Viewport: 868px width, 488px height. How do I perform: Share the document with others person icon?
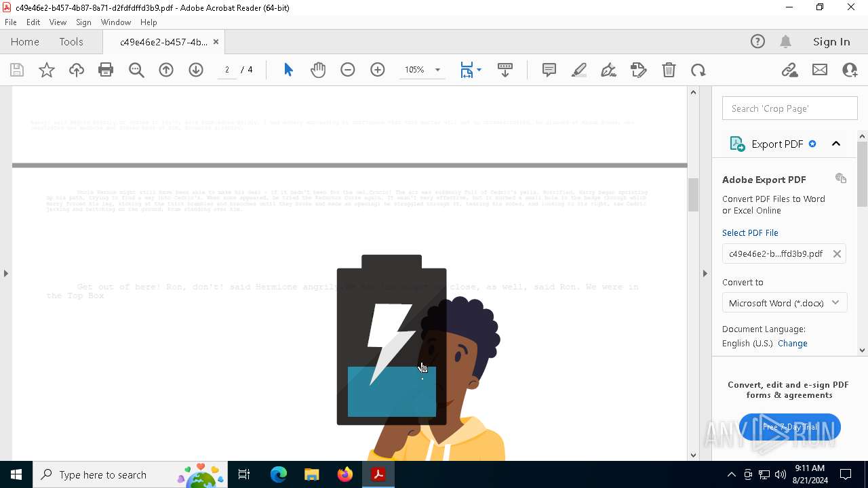(850, 70)
